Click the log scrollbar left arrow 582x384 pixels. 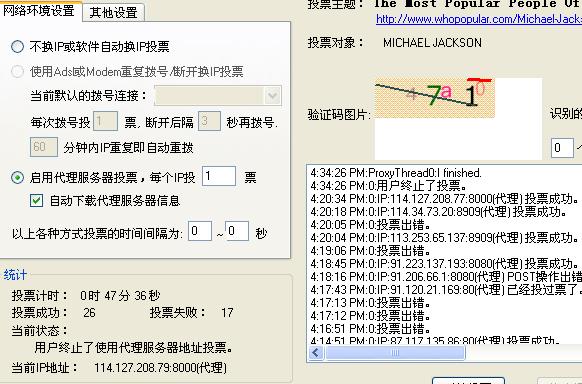[x=316, y=352]
